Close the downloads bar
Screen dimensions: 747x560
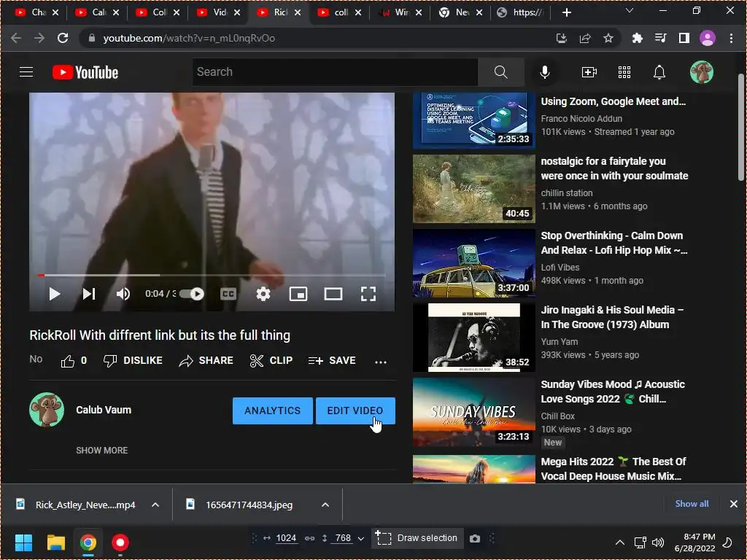point(734,504)
